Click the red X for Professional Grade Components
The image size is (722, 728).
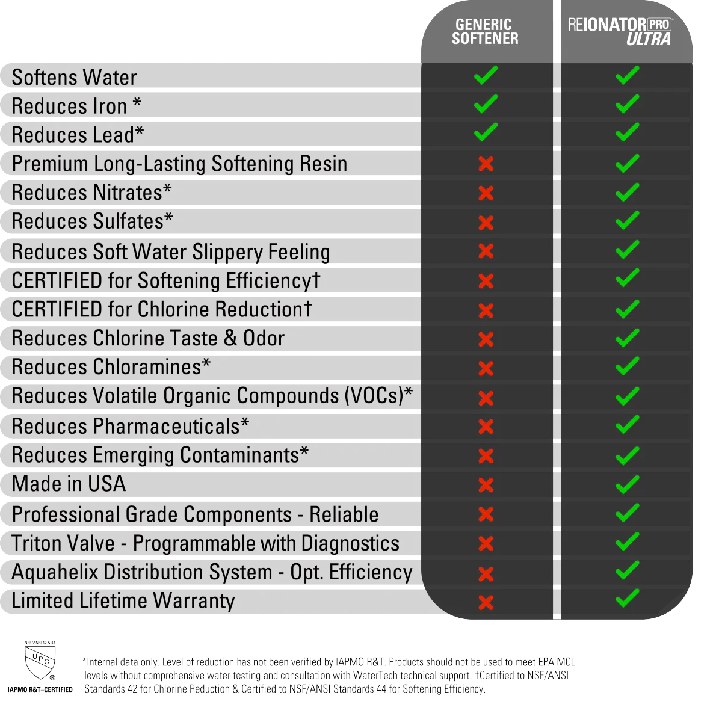(x=486, y=514)
